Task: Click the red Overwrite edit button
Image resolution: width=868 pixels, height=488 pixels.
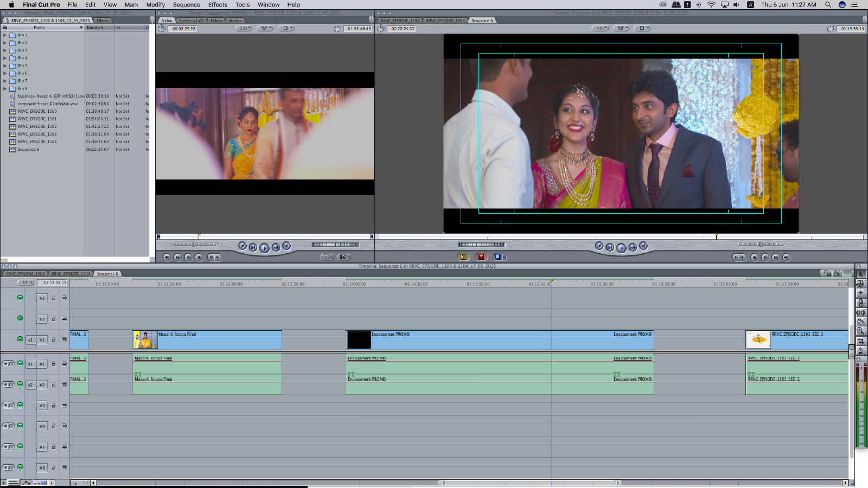Action: tap(481, 257)
